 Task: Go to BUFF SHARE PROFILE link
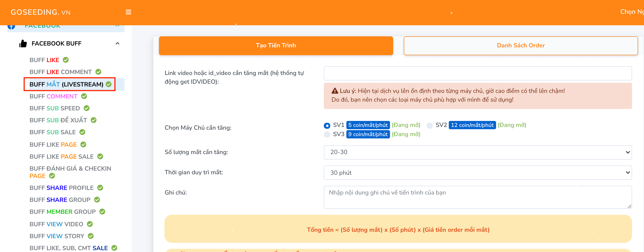[61, 188]
